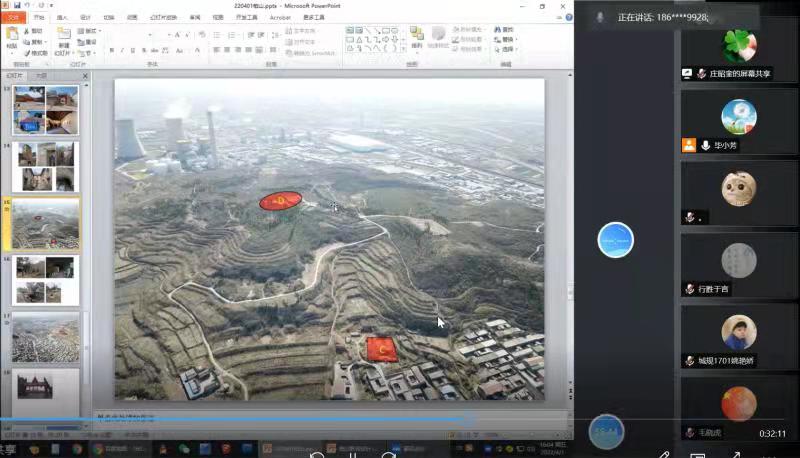Click the blue circular floating button

(615, 240)
